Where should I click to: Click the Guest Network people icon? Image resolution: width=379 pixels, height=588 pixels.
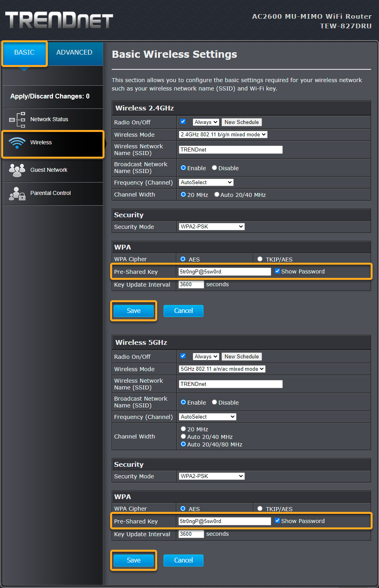(17, 170)
